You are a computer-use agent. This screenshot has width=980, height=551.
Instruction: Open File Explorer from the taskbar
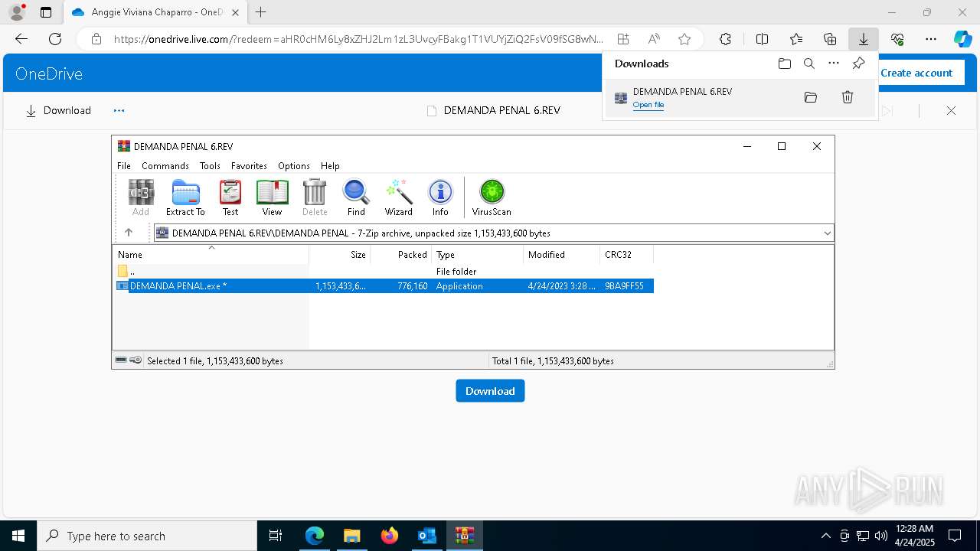tap(352, 536)
